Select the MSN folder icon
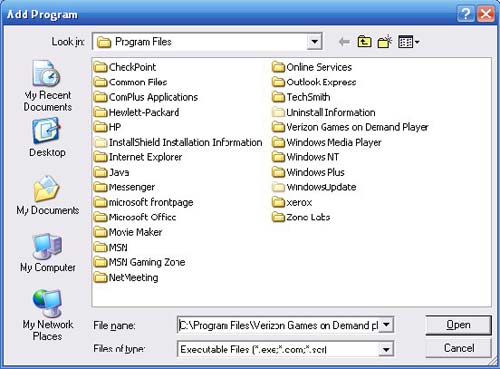Image resolution: width=500 pixels, height=369 pixels. point(100,247)
